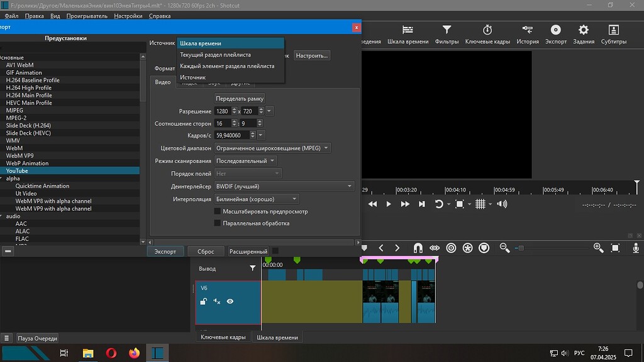
Task: Switch to bottom Ключевые кадры tab
Action: [223, 337]
